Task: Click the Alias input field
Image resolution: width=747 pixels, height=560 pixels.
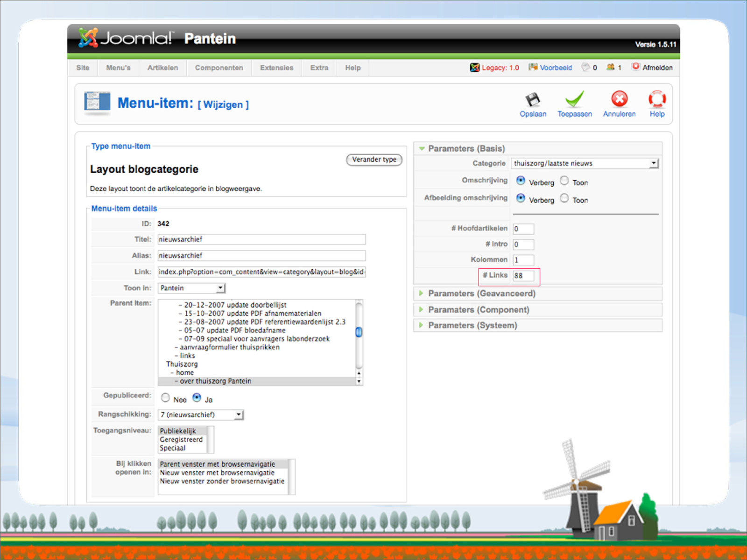Action: coord(261,255)
